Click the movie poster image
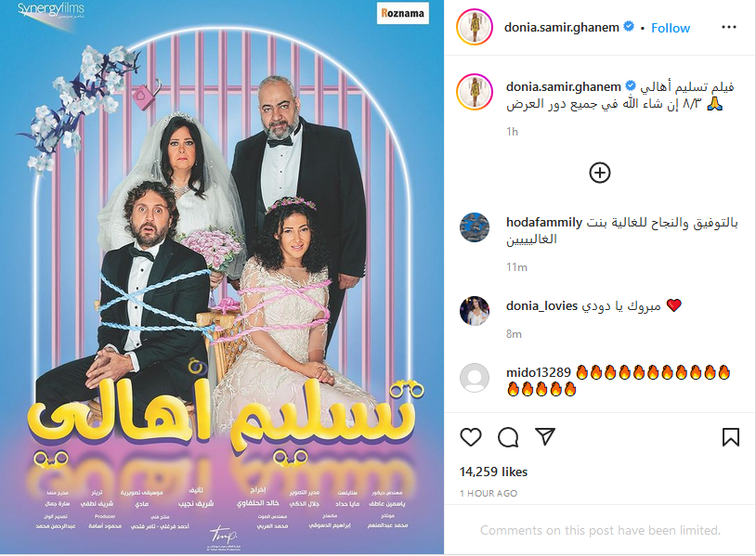 click(222, 277)
